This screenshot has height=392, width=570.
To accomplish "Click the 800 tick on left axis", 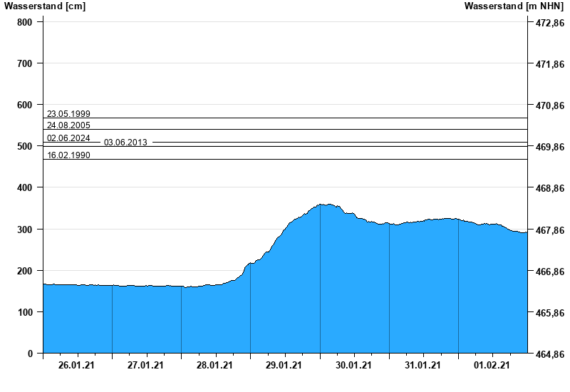I will coord(25,22).
